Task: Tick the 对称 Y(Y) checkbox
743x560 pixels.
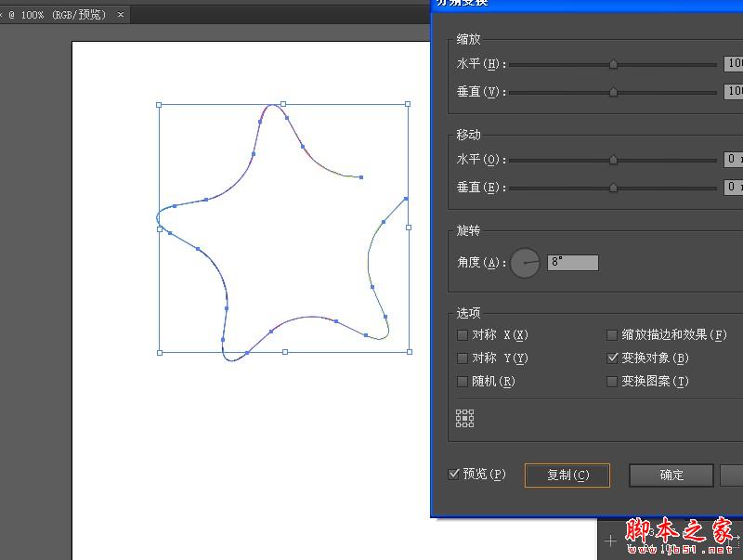Action: point(462,358)
